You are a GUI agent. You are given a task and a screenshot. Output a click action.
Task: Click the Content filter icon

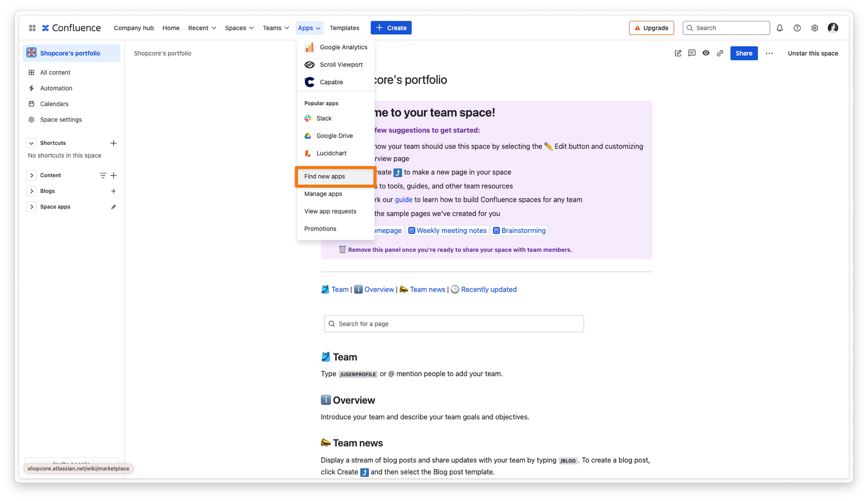(103, 175)
